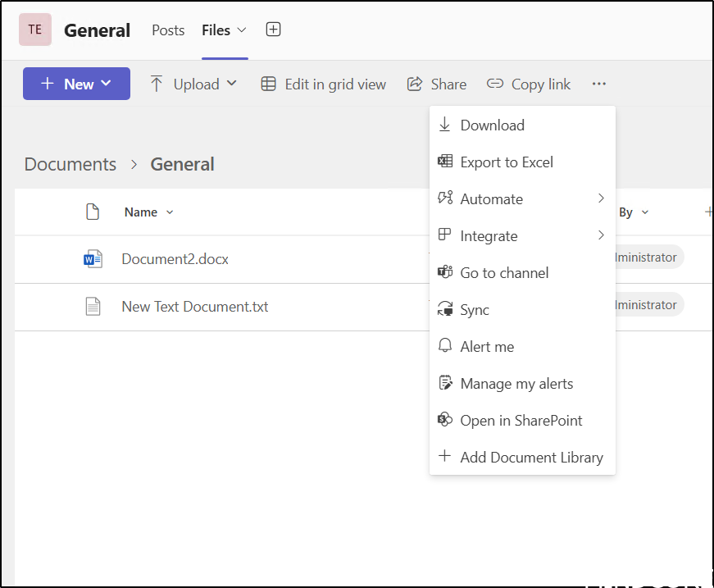Copy link from the toolbar
This screenshot has height=588, width=714.
(x=529, y=84)
